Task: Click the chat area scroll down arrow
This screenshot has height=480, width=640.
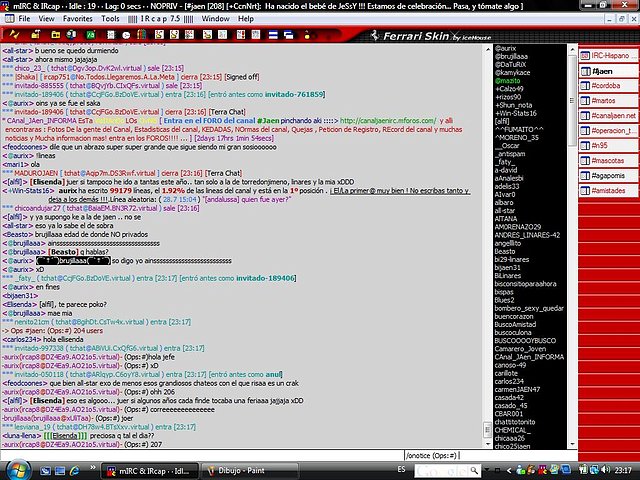Action: click(488, 444)
